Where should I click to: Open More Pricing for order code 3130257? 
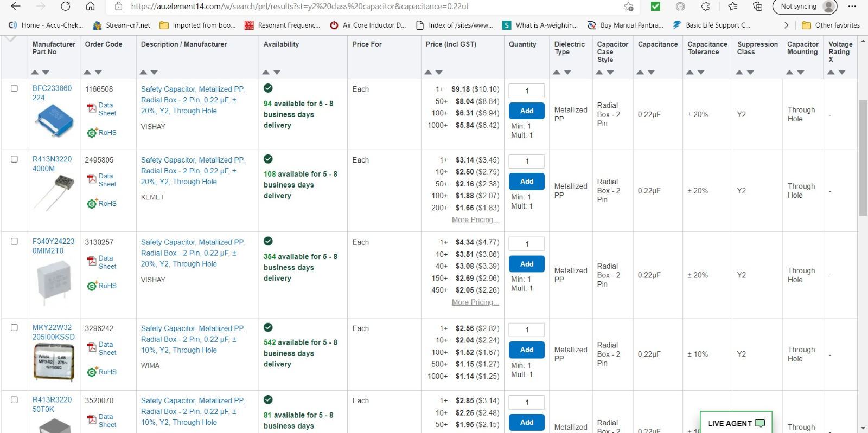coord(475,302)
